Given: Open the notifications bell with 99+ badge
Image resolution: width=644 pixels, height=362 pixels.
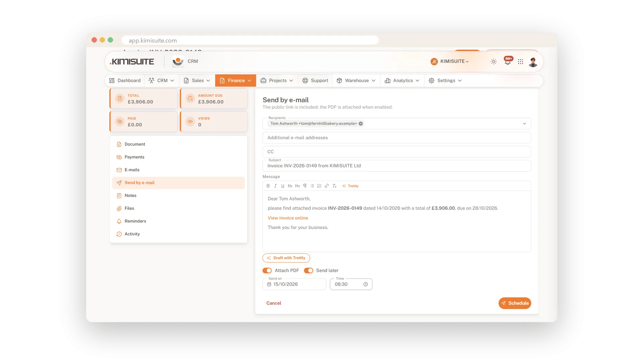Looking at the screenshot, I should pos(508,61).
